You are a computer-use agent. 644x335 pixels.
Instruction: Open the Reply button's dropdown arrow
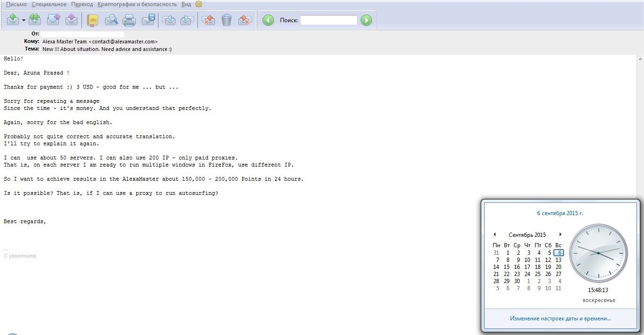(24, 20)
